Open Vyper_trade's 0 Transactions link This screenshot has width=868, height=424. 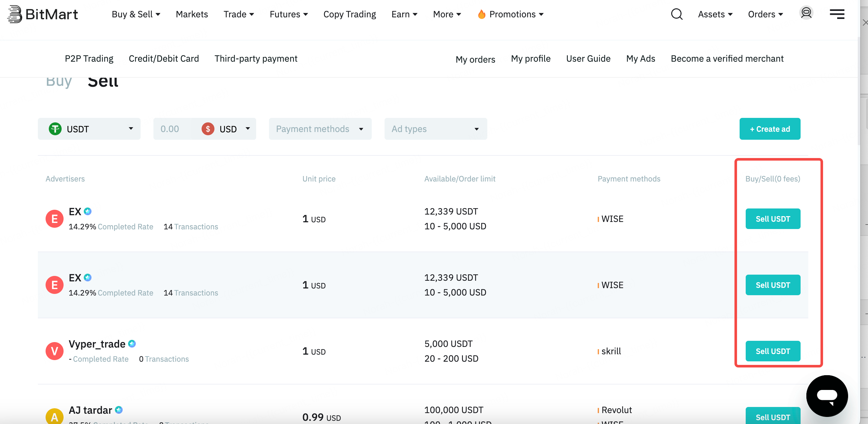pyautogui.click(x=164, y=359)
